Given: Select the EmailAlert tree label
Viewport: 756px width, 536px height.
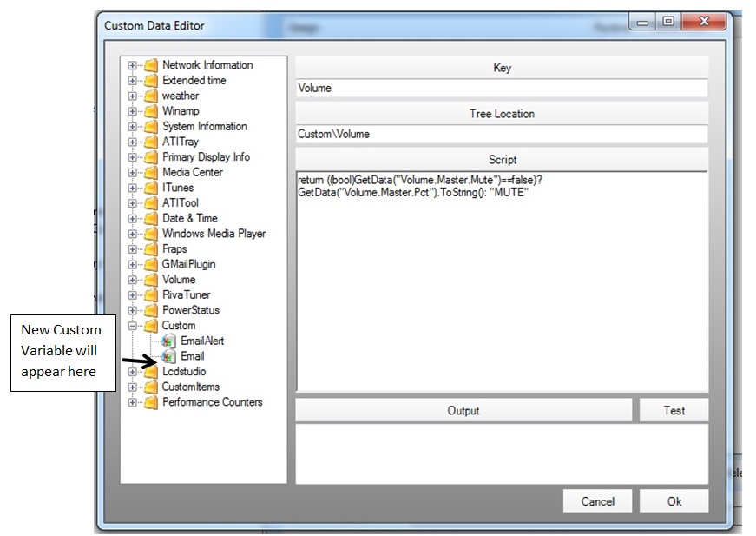Looking at the screenshot, I should click(x=202, y=341).
